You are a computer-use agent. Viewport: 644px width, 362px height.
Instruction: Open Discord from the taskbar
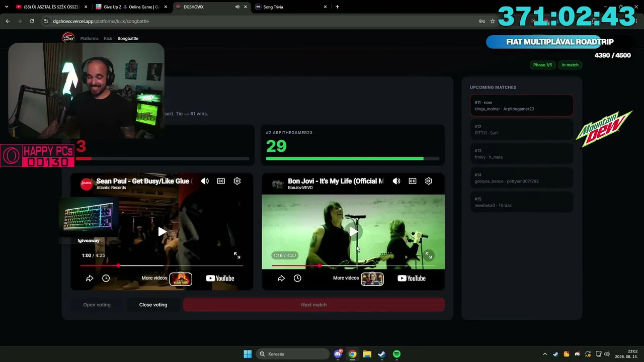[x=338, y=354]
